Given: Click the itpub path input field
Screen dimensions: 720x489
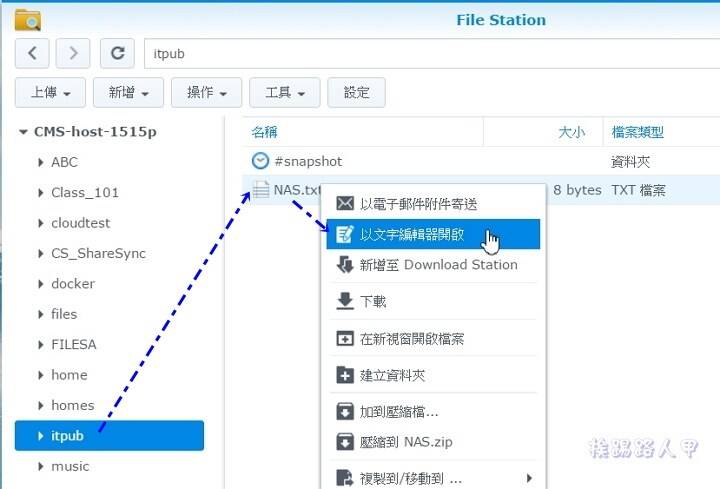Looking at the screenshot, I should [x=432, y=54].
